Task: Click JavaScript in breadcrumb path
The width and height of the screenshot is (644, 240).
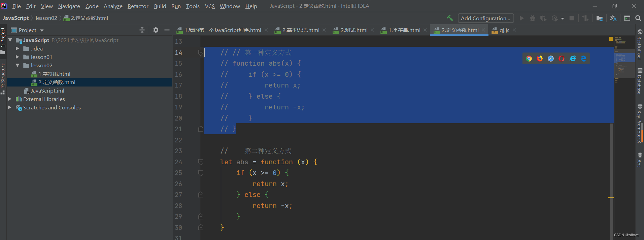Action: [x=16, y=18]
